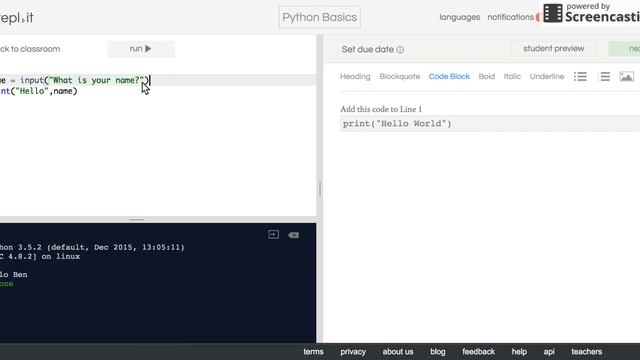
Task: Open the about us link
Action: click(x=398, y=351)
